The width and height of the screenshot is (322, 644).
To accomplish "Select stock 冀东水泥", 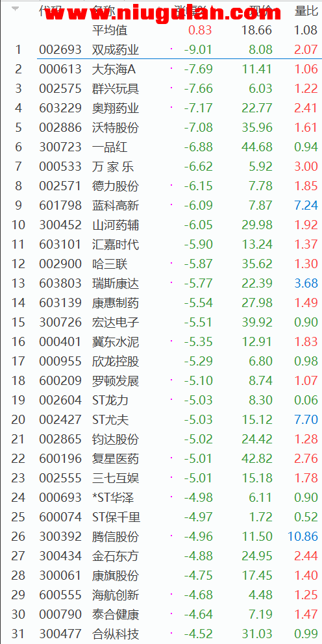I will pos(116,341).
